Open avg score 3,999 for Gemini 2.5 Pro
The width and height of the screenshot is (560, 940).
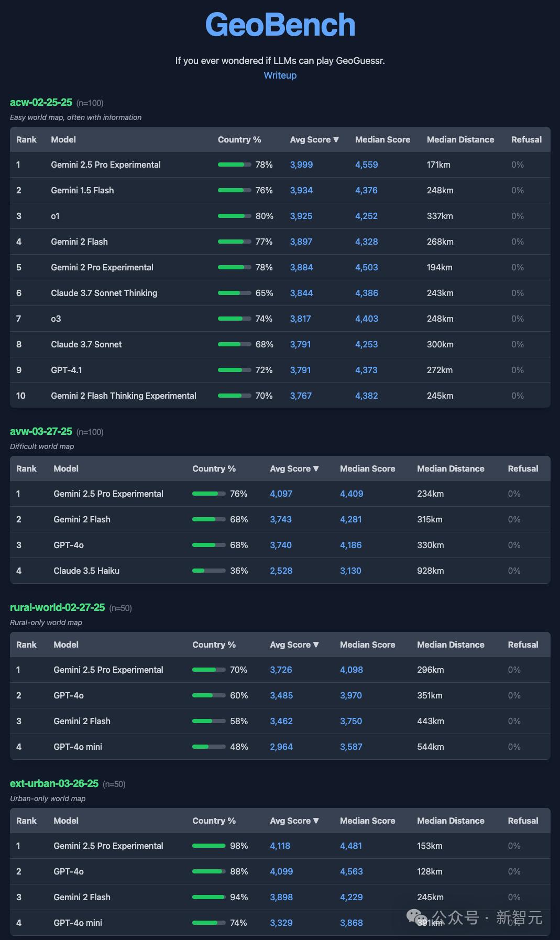point(301,165)
